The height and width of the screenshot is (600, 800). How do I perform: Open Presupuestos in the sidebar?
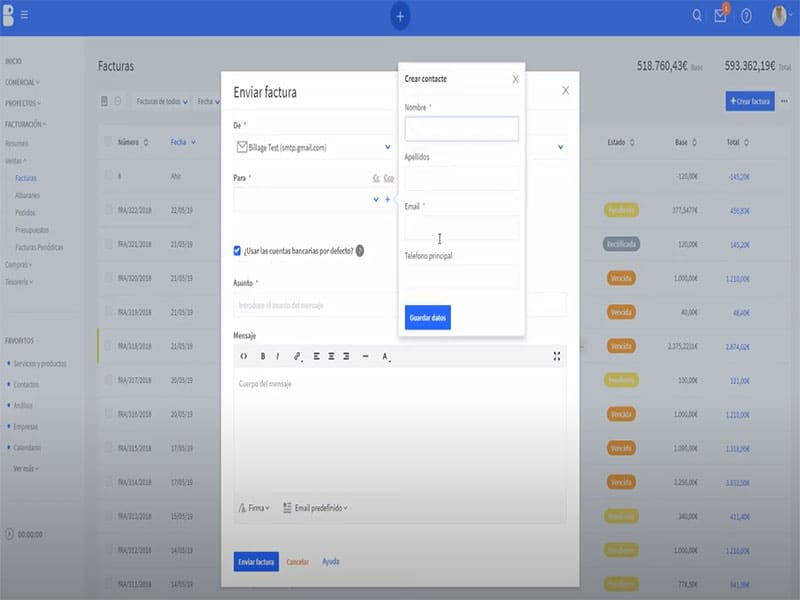pyautogui.click(x=32, y=230)
